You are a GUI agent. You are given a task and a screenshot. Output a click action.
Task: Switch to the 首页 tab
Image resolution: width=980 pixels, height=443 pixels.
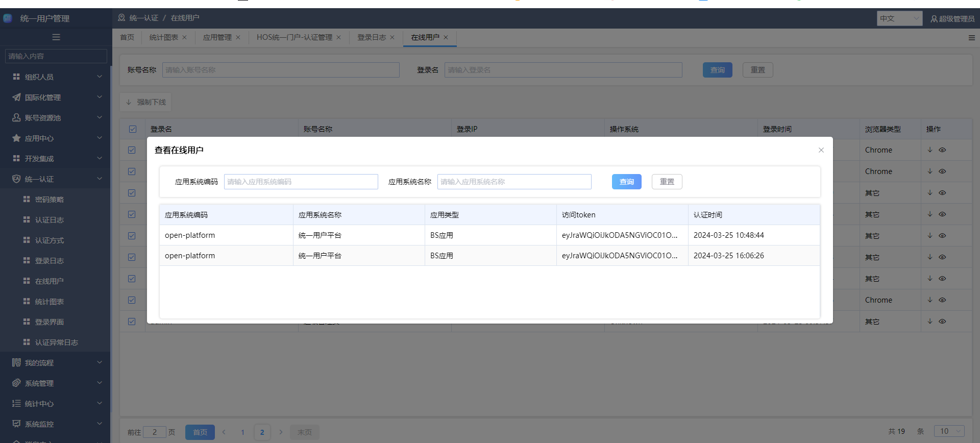pyautogui.click(x=127, y=37)
